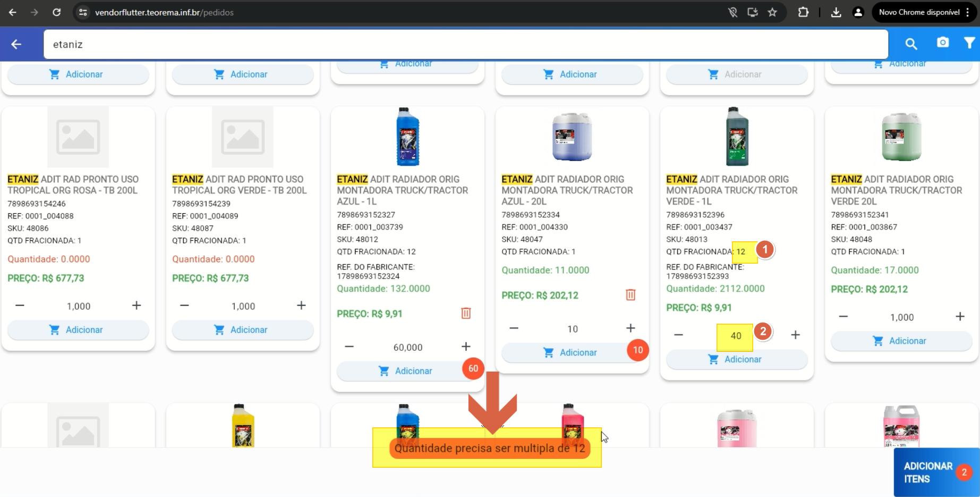Increase quantity of ORG ROSA TB 200L
This screenshot has width=980, height=497.
tap(137, 306)
